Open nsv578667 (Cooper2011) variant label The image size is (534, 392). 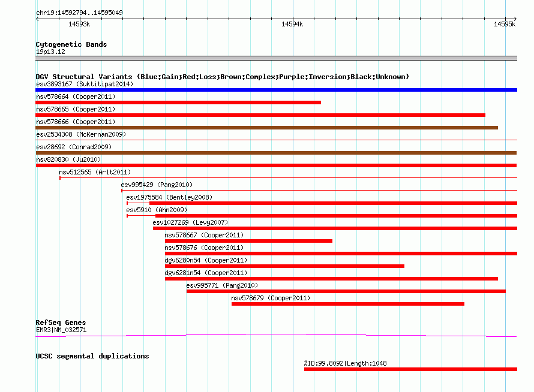click(204, 235)
